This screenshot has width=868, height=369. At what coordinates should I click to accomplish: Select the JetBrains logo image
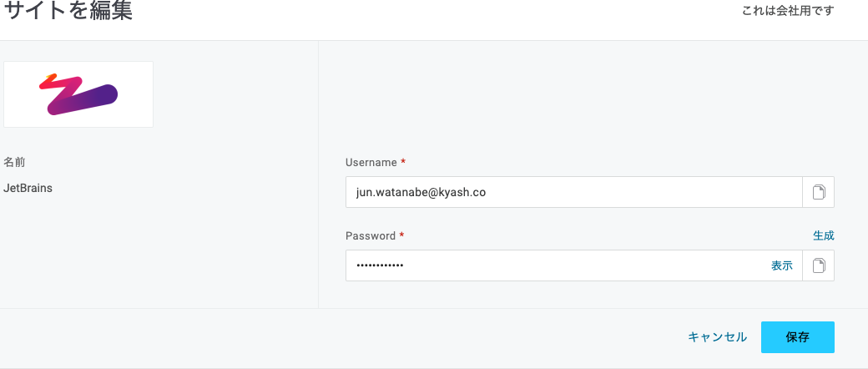point(78,94)
